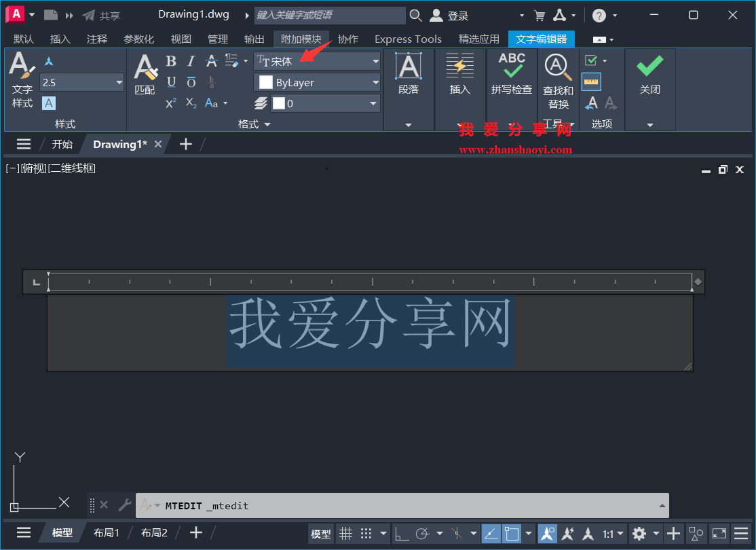
Task: Open the 1:1 annotation scale dropdown
Action: click(612, 534)
